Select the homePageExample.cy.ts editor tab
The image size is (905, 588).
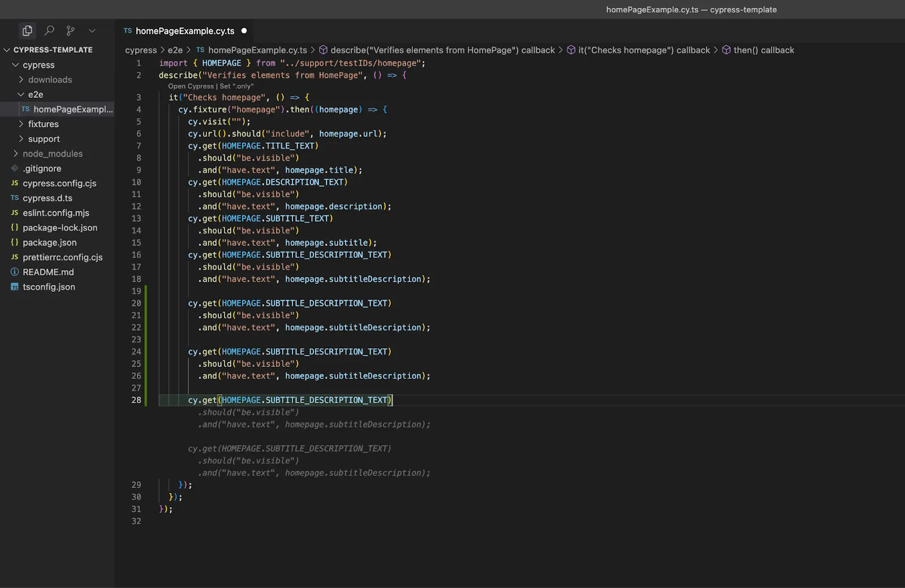[184, 31]
